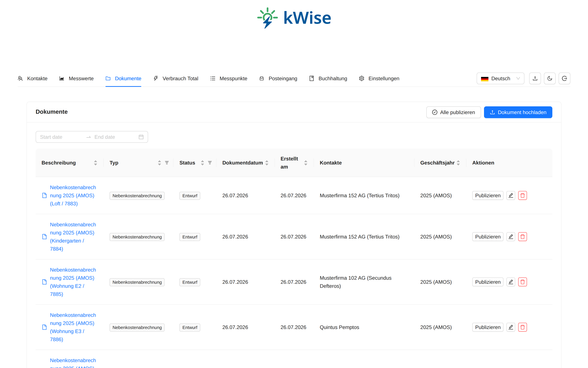Open the Kindergarten / 7884 document link
The height and width of the screenshot is (368, 588).
[73, 237]
